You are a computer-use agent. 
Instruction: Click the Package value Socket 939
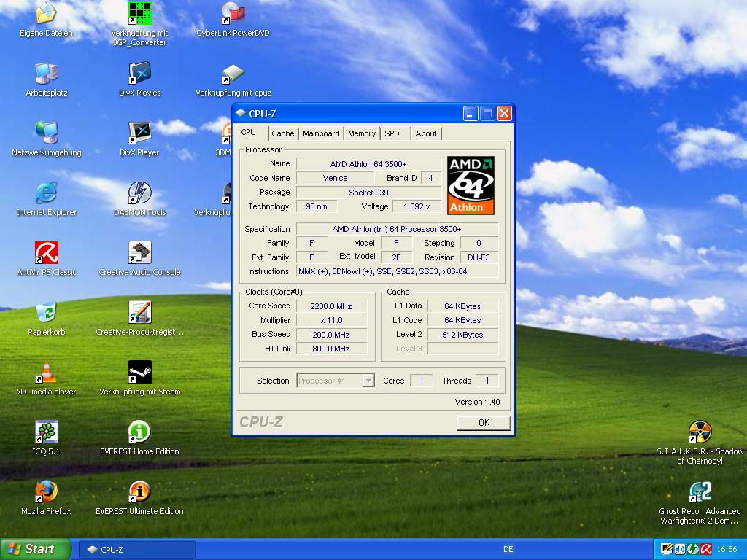click(x=368, y=192)
